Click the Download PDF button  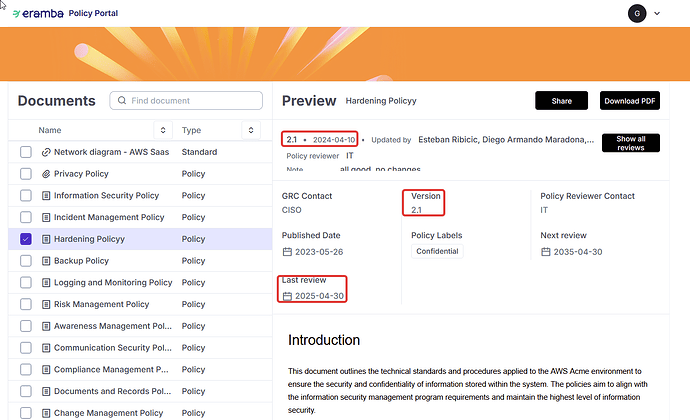tap(630, 101)
